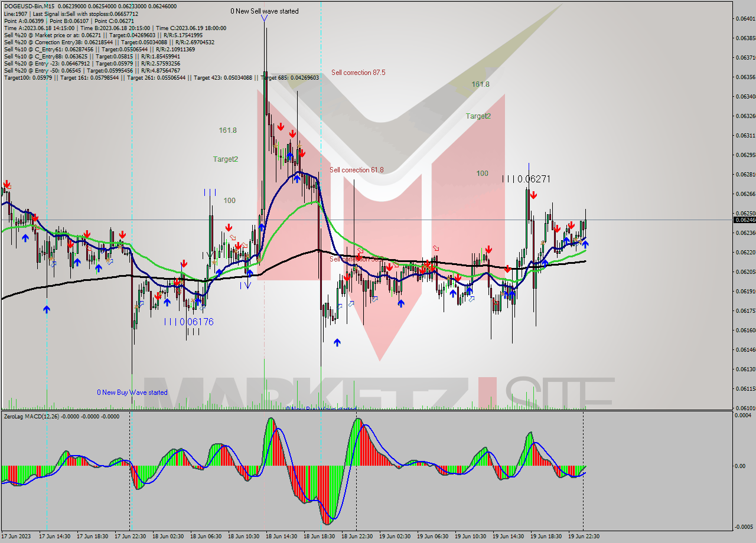Click the '19 Jun 10:30' time axis label
Image resolution: width=756 pixels, height=543 pixels.
point(471,537)
